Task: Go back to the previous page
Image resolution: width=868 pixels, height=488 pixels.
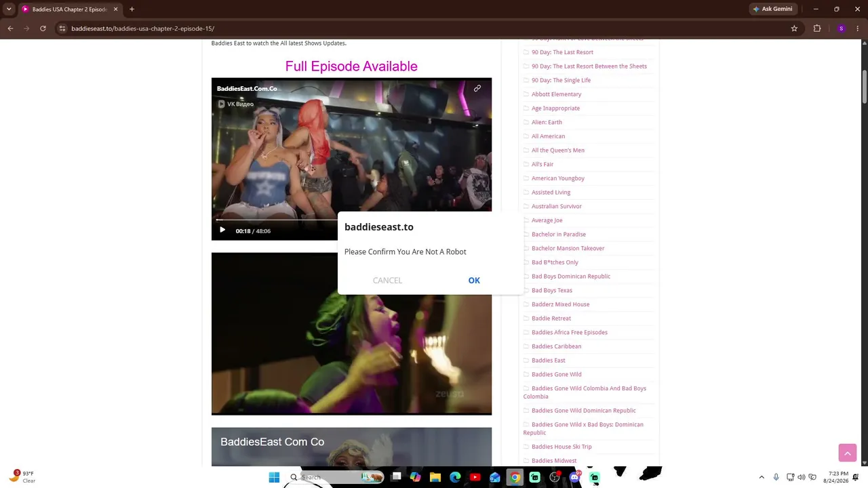Action: 10,28
